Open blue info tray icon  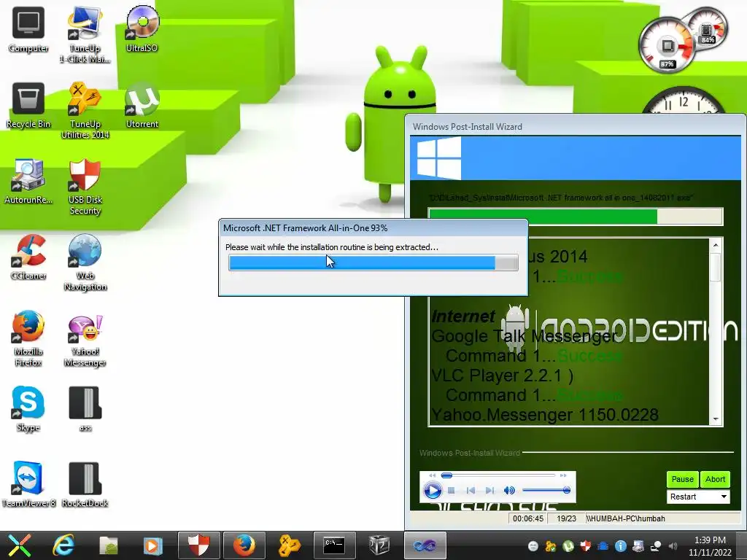620,546
